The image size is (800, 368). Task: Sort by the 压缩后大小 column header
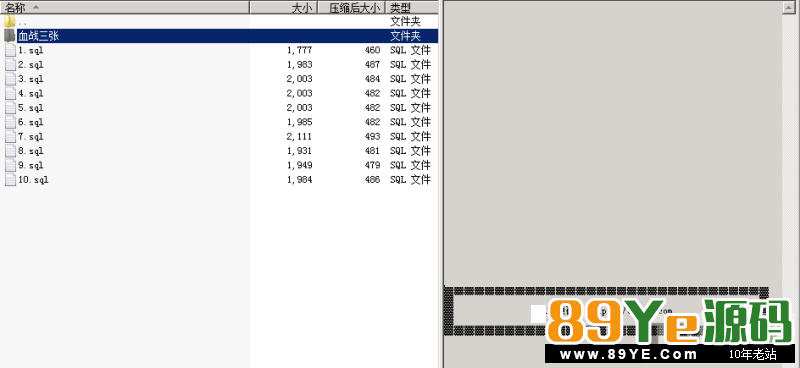(351, 7)
